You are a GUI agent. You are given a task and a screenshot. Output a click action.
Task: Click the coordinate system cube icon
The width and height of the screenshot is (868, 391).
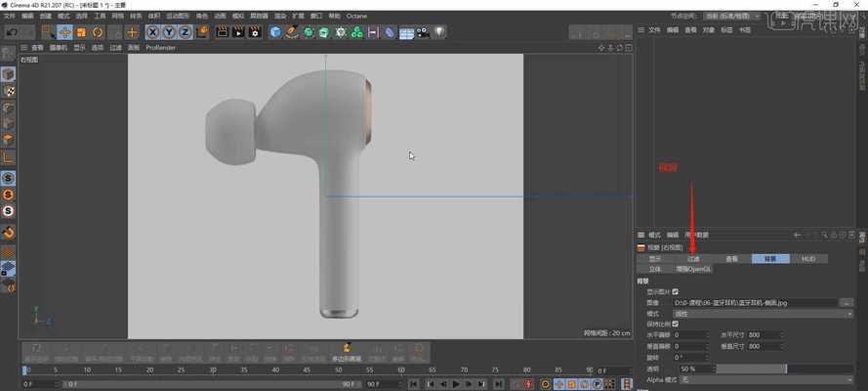point(202,32)
